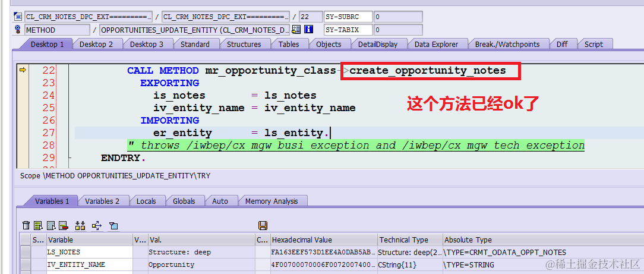Click the "Structure: deep" value cell

(x=201, y=252)
